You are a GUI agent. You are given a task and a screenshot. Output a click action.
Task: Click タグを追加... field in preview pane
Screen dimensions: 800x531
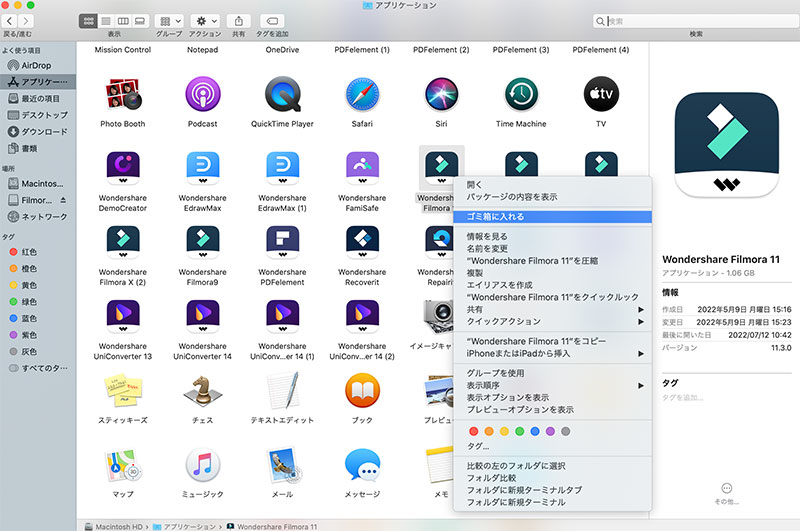[x=683, y=398]
